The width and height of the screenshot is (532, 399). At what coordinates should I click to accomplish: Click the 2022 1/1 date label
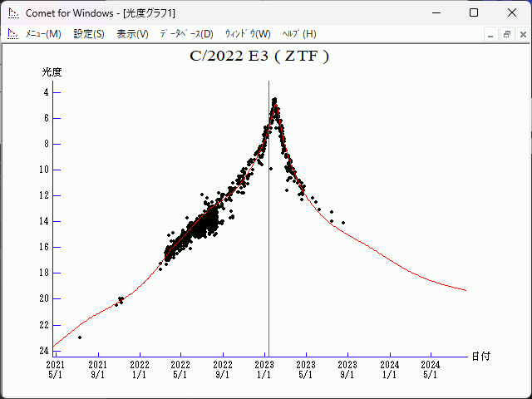(x=140, y=370)
